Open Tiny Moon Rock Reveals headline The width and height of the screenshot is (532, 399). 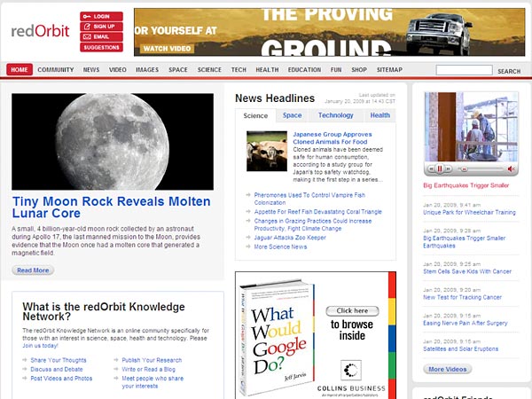coord(112,207)
